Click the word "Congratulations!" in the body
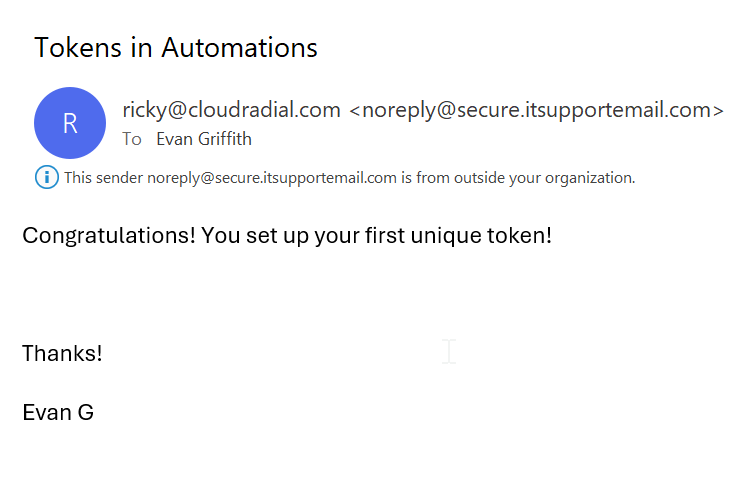The height and width of the screenshot is (483, 742). pos(109,236)
